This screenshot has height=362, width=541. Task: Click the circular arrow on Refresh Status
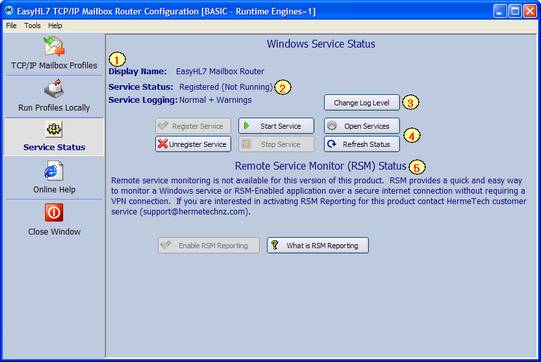332,144
